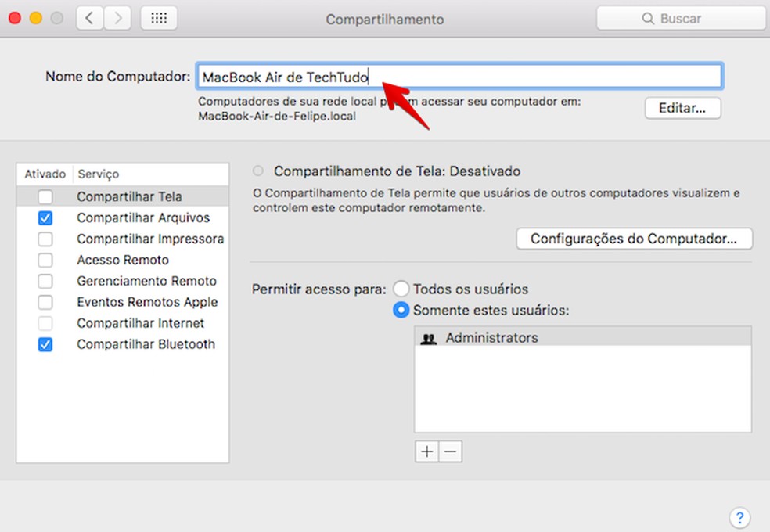Screen dimensions: 770x532
Task: Select the Compartilhar Internet service row
Action: 123,323
